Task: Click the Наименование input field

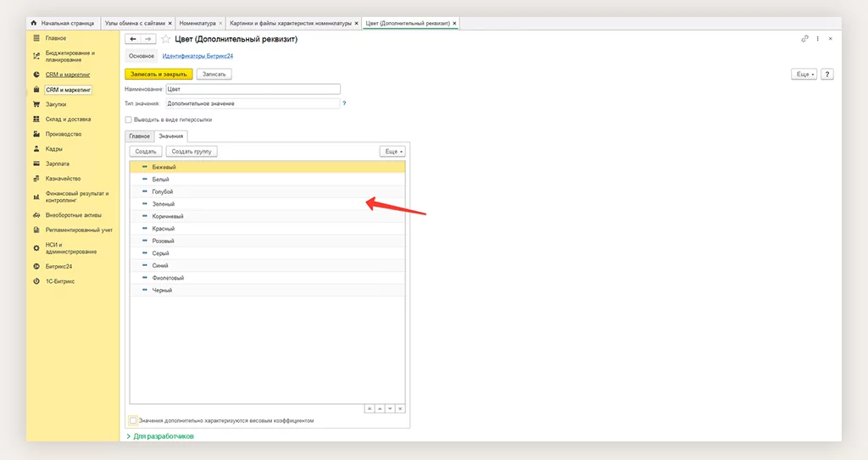Action: click(x=253, y=89)
